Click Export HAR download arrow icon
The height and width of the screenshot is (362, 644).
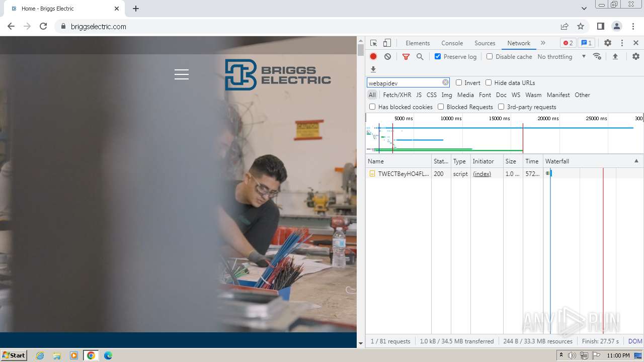[x=373, y=69]
